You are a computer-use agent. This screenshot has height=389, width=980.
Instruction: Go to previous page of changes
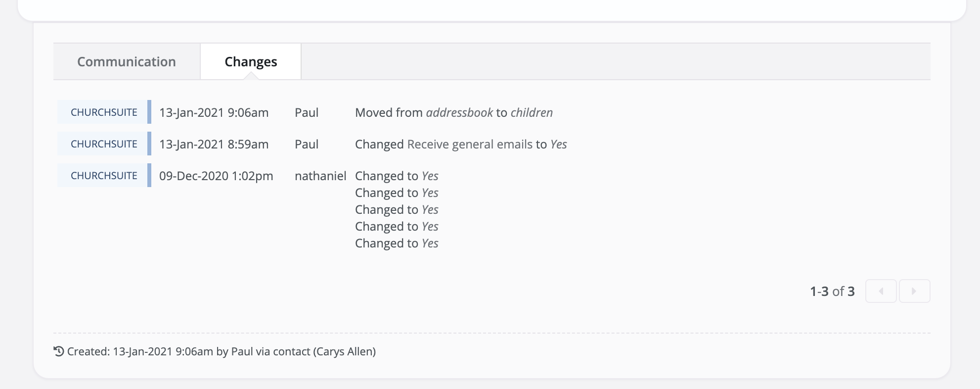[881, 291]
